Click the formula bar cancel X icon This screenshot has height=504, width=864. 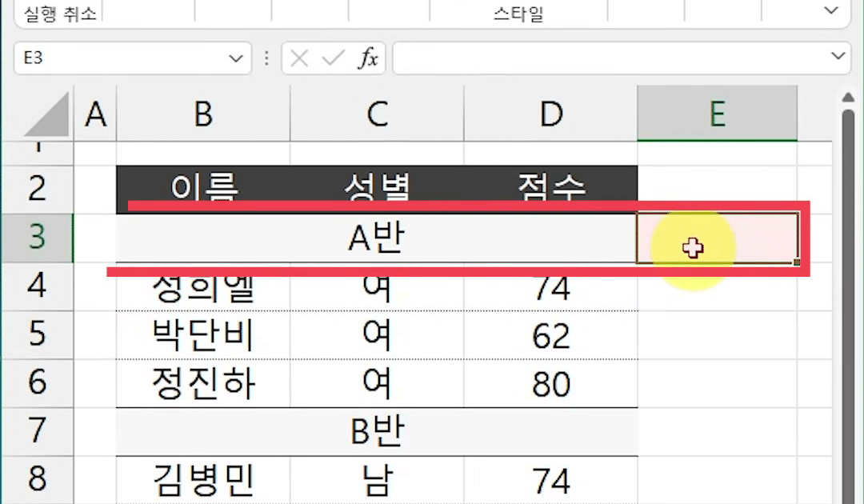(x=299, y=58)
